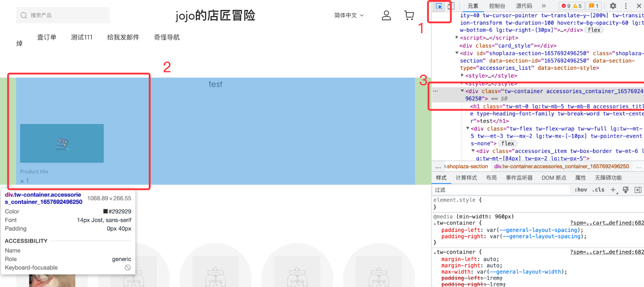This screenshot has width=644, height=287.
Task: Open the 奇怪导航 navigation link
Action: click(x=167, y=37)
